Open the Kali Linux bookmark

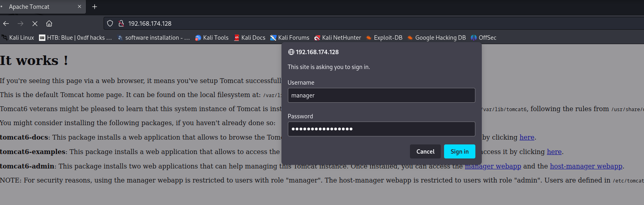[18, 38]
